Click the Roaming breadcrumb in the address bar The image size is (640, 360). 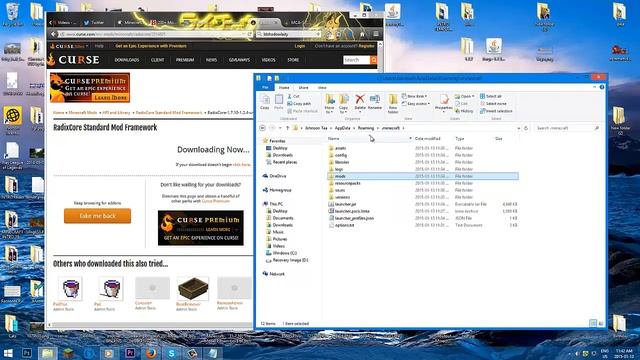coord(366,128)
